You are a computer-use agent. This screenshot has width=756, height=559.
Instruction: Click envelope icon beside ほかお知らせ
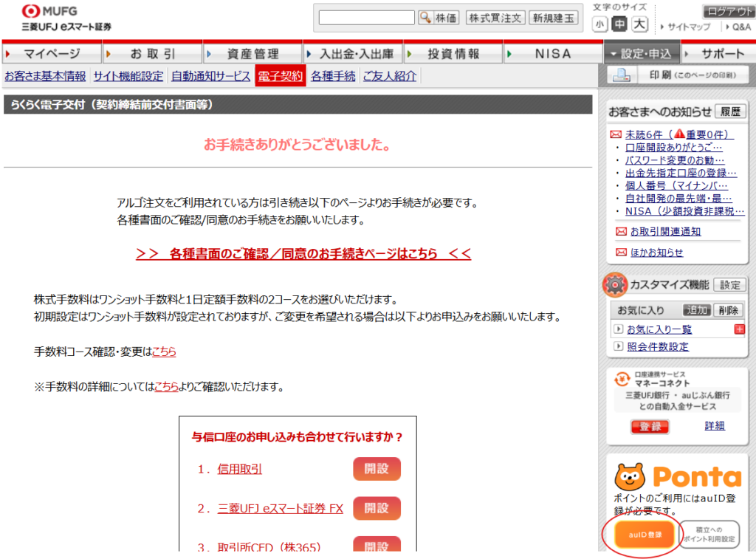click(x=622, y=253)
